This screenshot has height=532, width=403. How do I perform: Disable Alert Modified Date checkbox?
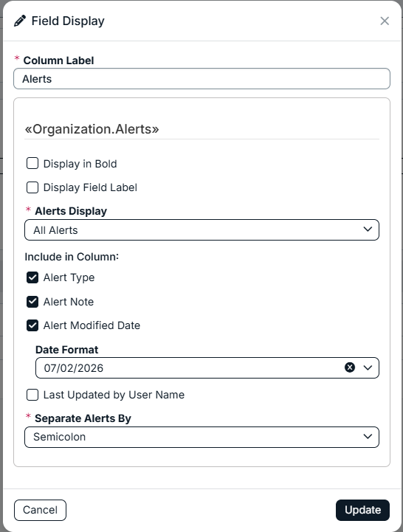(x=32, y=325)
